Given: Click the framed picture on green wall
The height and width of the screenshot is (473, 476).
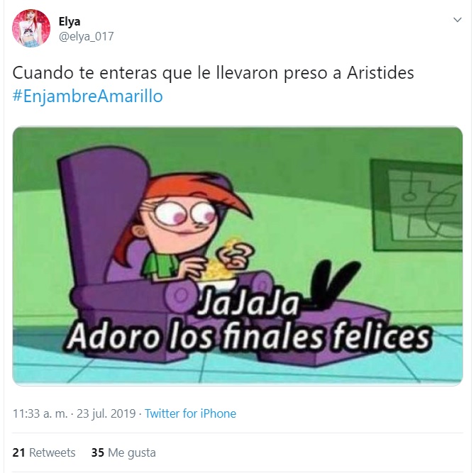Looking at the screenshot, I should coord(416,206).
